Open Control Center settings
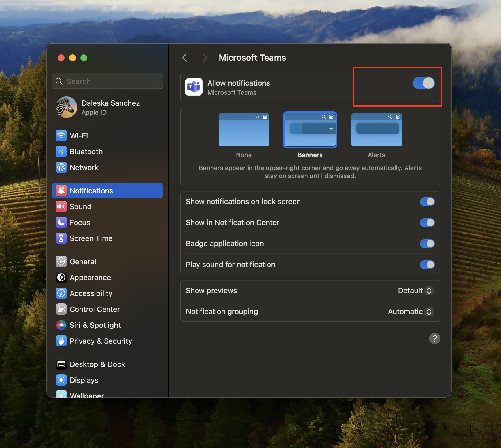This screenshot has height=448, width=501. coord(107,309)
